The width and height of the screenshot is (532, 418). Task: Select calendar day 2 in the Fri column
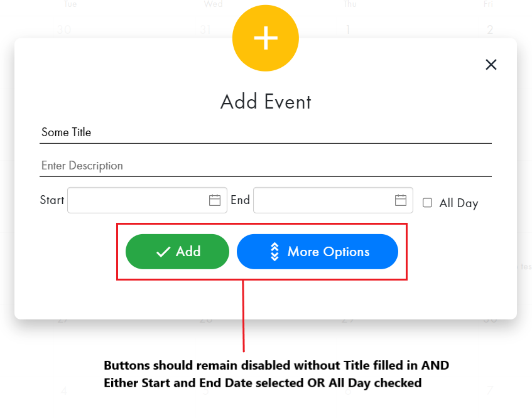[490, 29]
